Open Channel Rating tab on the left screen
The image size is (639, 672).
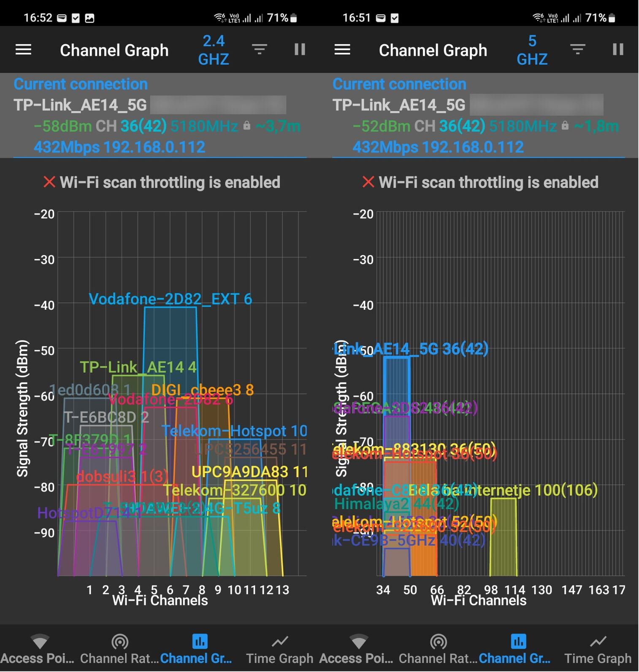(119, 649)
